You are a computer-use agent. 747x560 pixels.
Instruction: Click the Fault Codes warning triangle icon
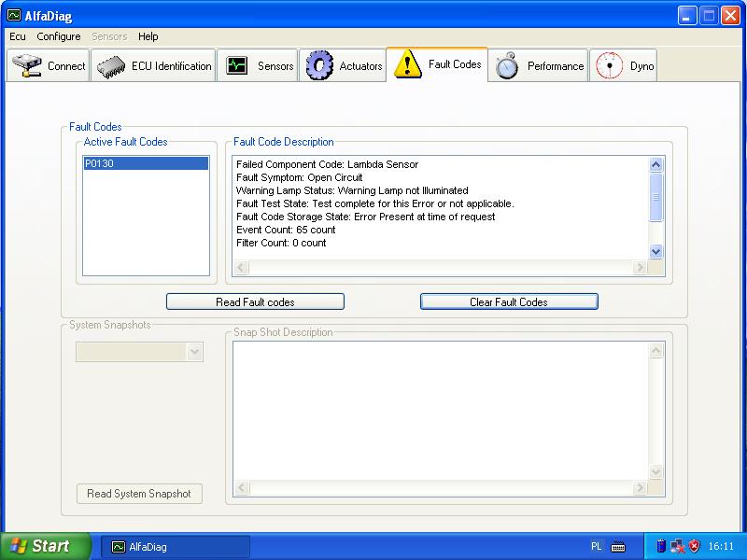(x=408, y=64)
